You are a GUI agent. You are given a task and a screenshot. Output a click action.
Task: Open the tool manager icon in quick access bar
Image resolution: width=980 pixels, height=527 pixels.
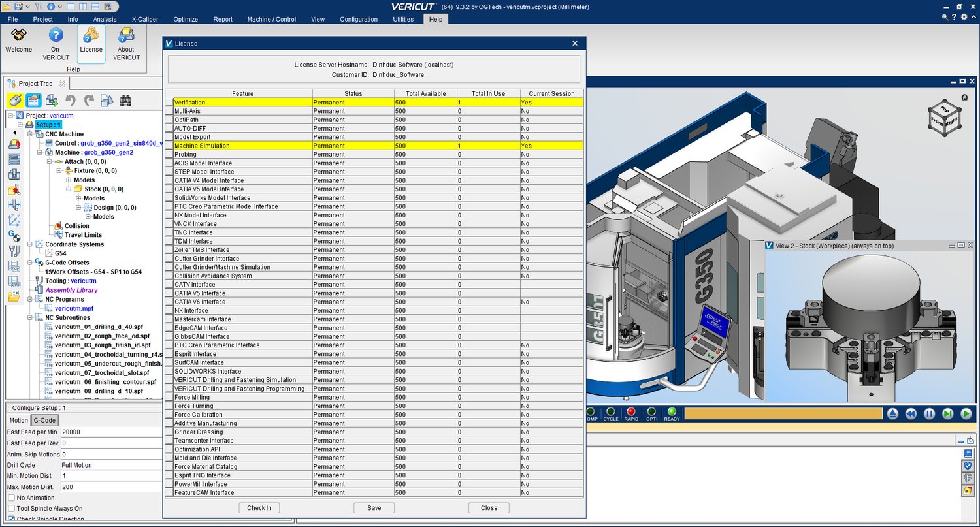[x=39, y=7]
